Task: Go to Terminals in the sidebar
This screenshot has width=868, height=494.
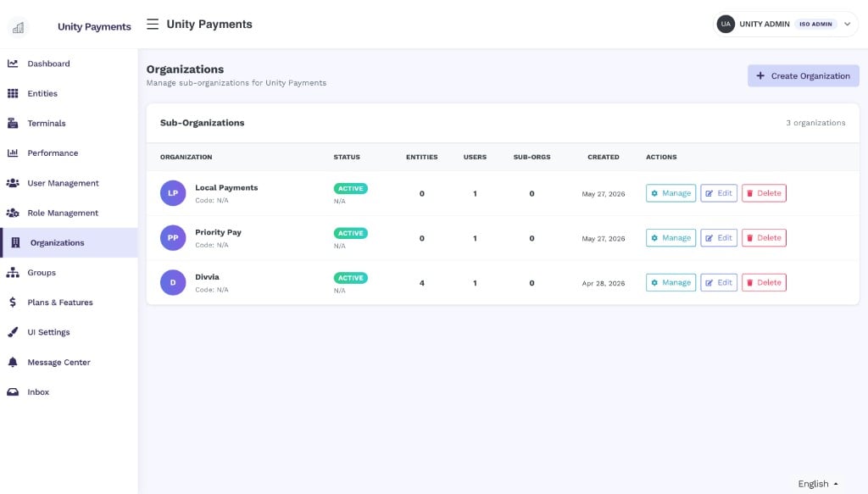Action: pyautogui.click(x=69, y=124)
